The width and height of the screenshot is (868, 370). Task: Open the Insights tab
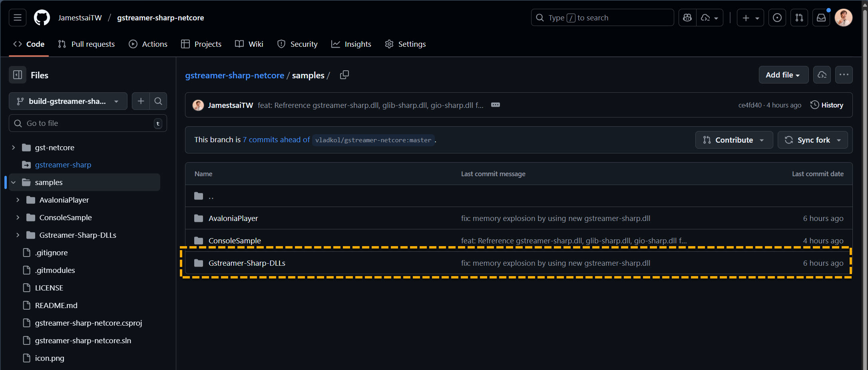tap(351, 44)
